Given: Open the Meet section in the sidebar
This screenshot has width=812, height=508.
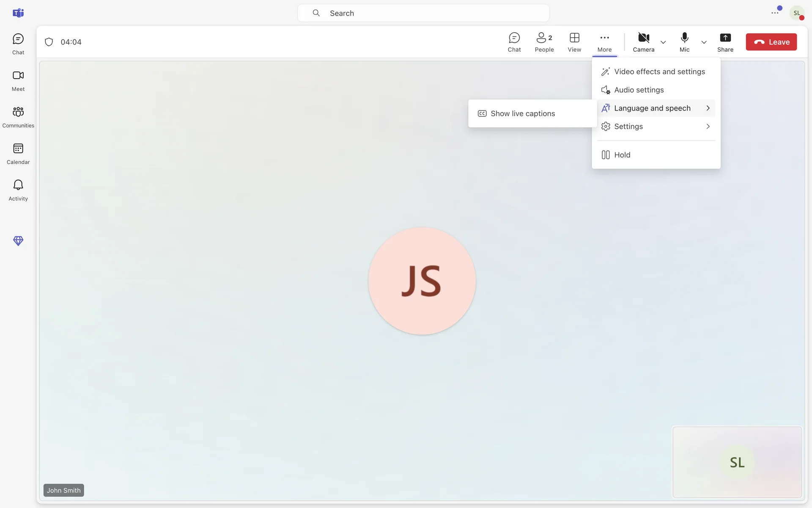Looking at the screenshot, I should click(x=18, y=80).
